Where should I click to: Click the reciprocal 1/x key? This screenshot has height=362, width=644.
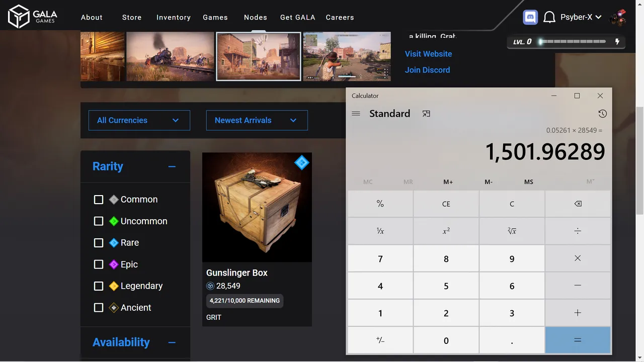[x=380, y=231]
